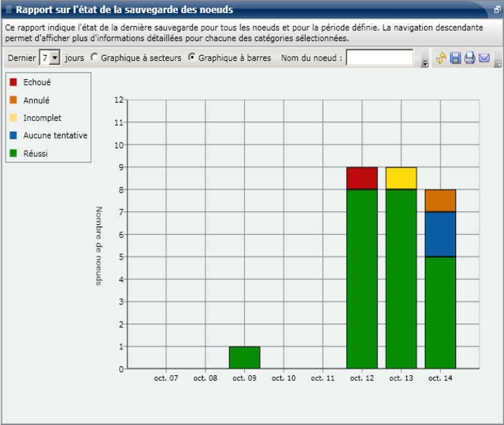Select the Graphique à secteurs radio button
Screen dimensions: 504x425
click(95, 58)
